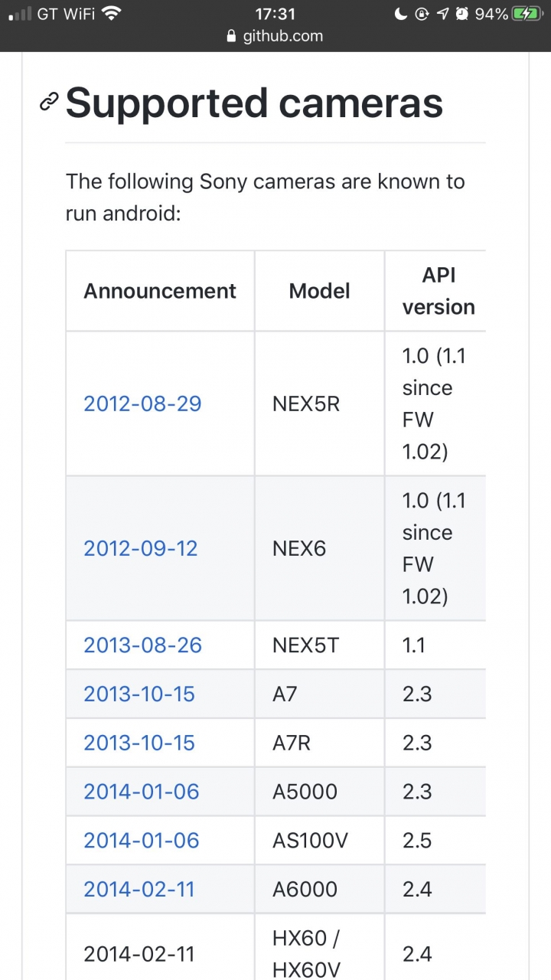Tap the Do Not Disturb moon icon

(x=401, y=13)
